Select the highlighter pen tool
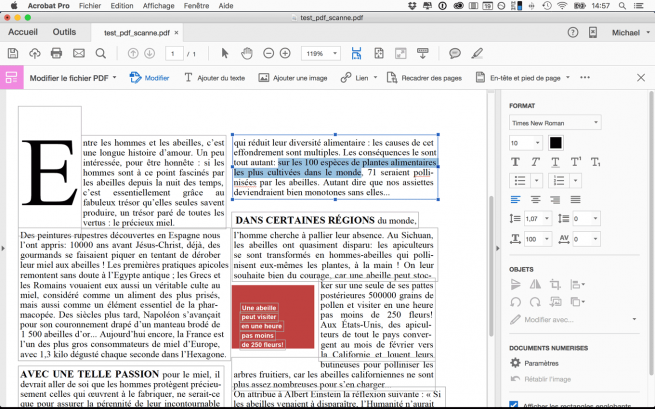This screenshot has height=409, width=655. coord(477,53)
